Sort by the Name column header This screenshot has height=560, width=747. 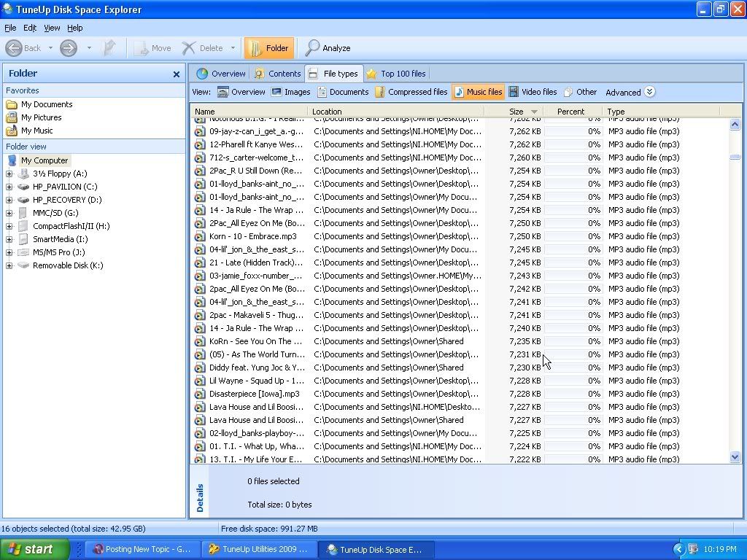click(249, 112)
